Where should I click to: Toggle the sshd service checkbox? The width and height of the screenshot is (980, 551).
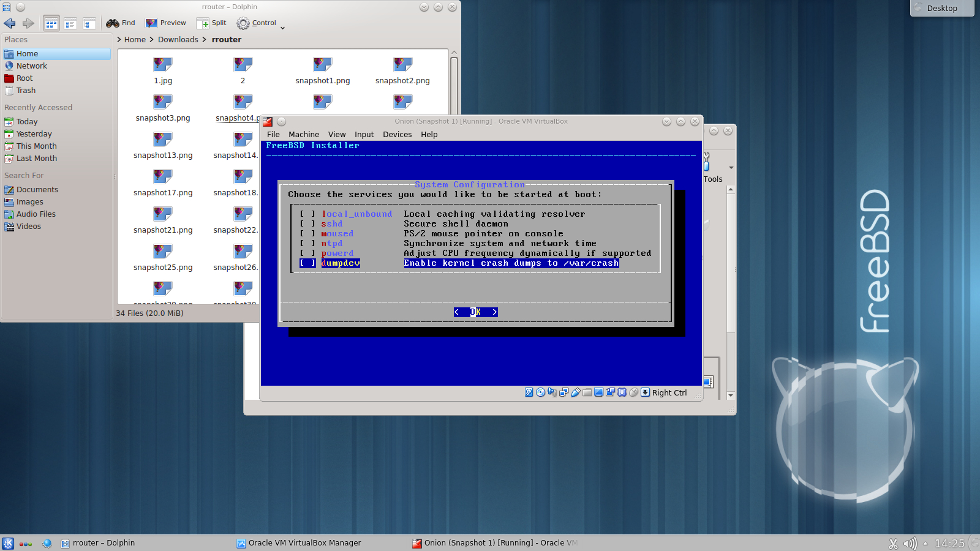coord(307,224)
